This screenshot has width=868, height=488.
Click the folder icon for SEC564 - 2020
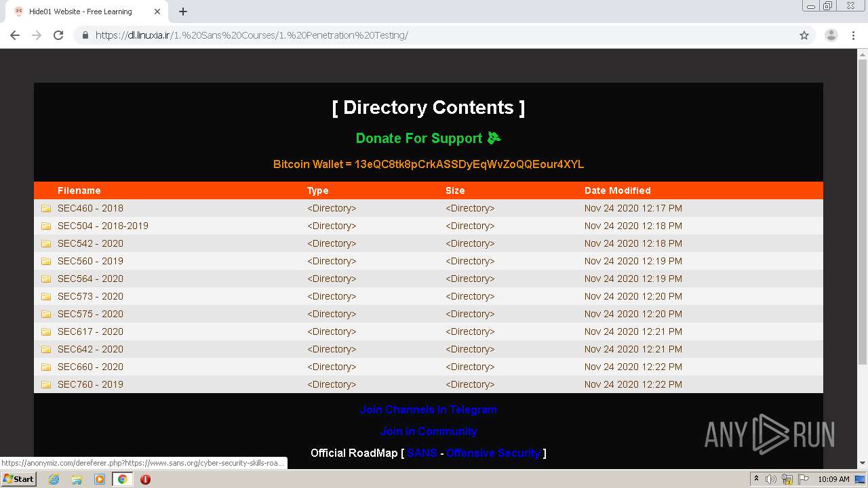point(46,279)
